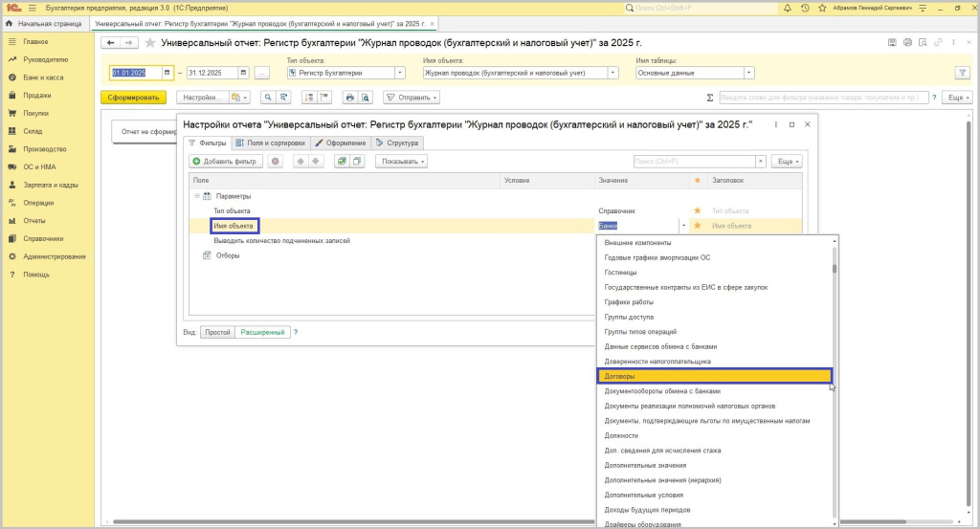Switch to 'Поля и сортировки' tab
This screenshot has height=529, width=980.
point(270,143)
